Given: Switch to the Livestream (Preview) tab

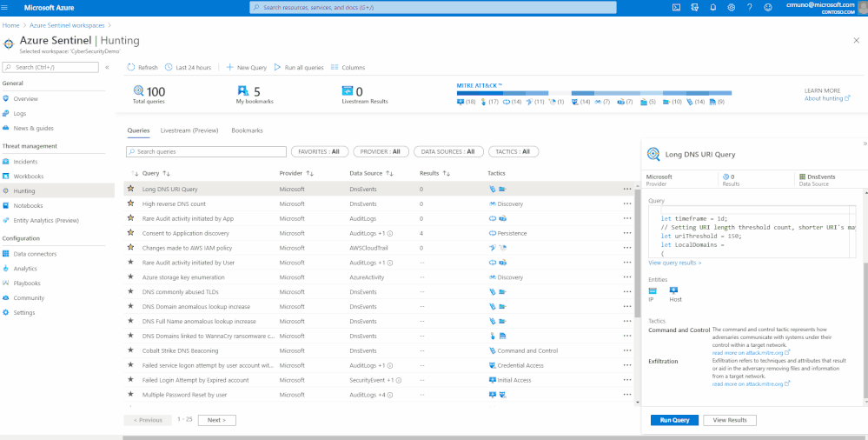Looking at the screenshot, I should (x=189, y=130).
